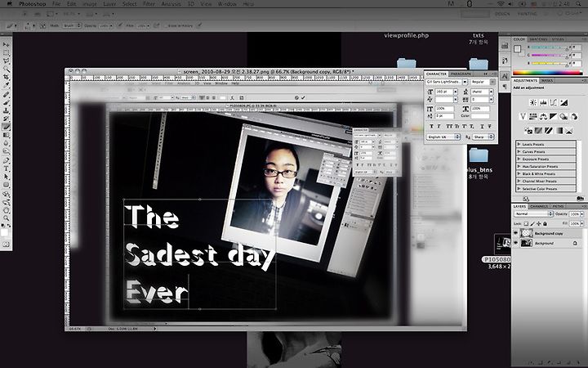Open the Sharp anti-aliasing dropdown
588x368 pixels.
point(483,137)
